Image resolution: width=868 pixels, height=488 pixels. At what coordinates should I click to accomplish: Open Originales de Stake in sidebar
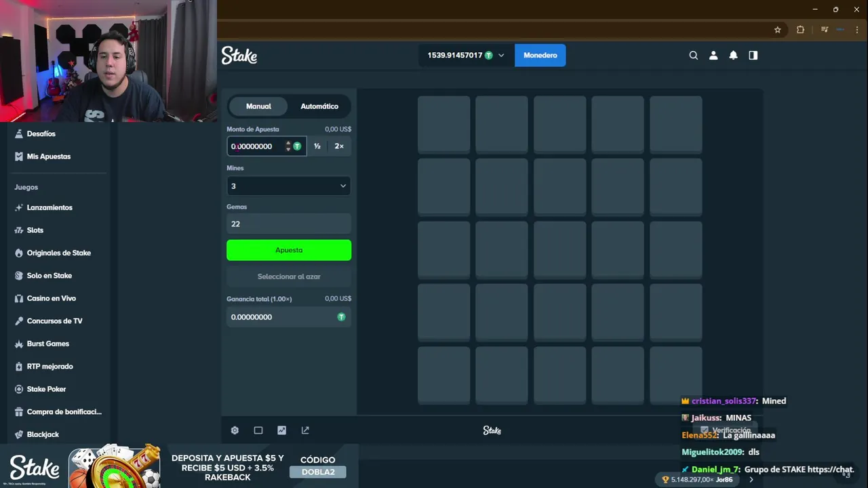coord(59,253)
